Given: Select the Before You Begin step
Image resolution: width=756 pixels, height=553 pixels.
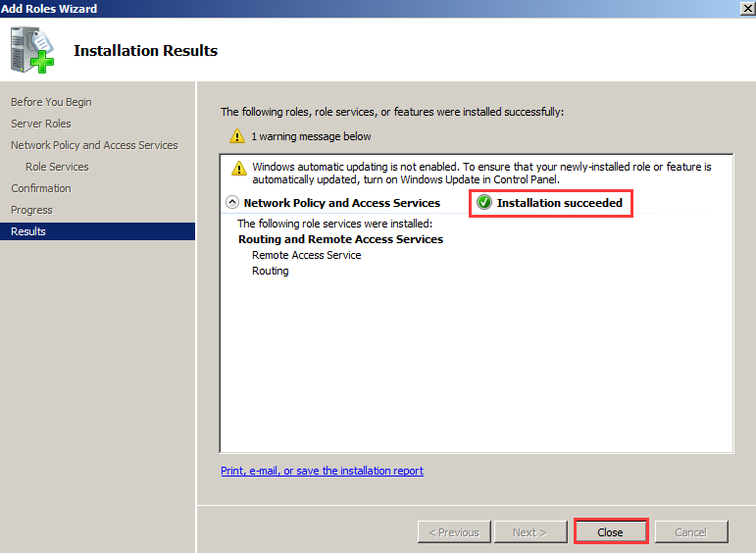Looking at the screenshot, I should [x=51, y=102].
